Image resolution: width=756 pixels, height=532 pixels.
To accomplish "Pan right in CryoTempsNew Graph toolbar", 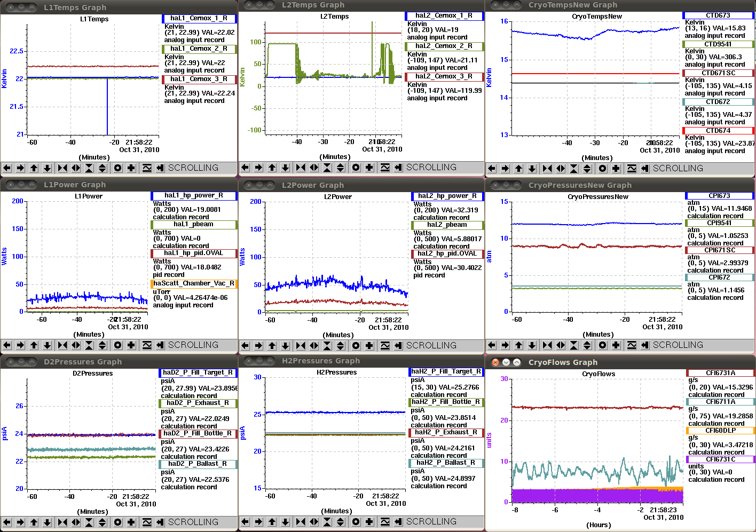I will [x=505, y=169].
